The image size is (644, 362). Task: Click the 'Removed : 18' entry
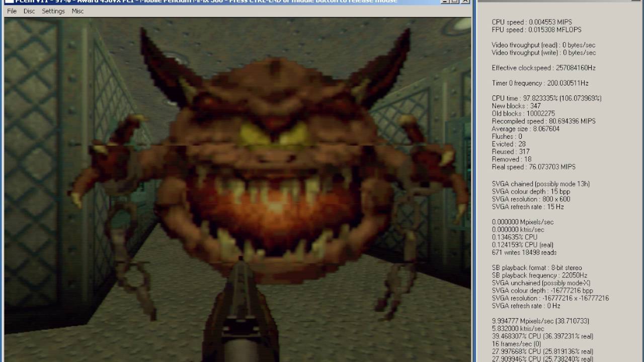[x=512, y=159]
